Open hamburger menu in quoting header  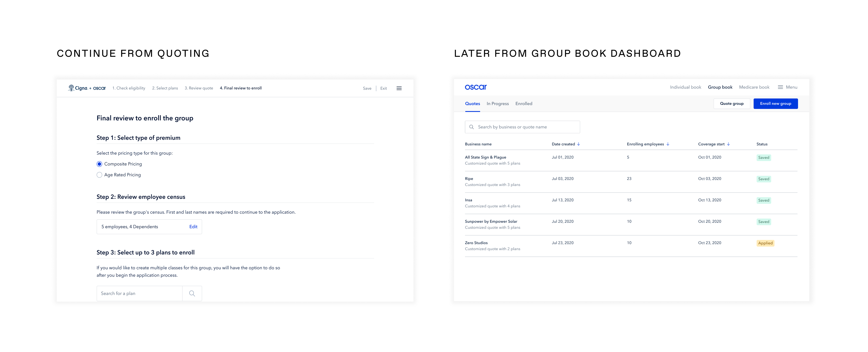(399, 88)
